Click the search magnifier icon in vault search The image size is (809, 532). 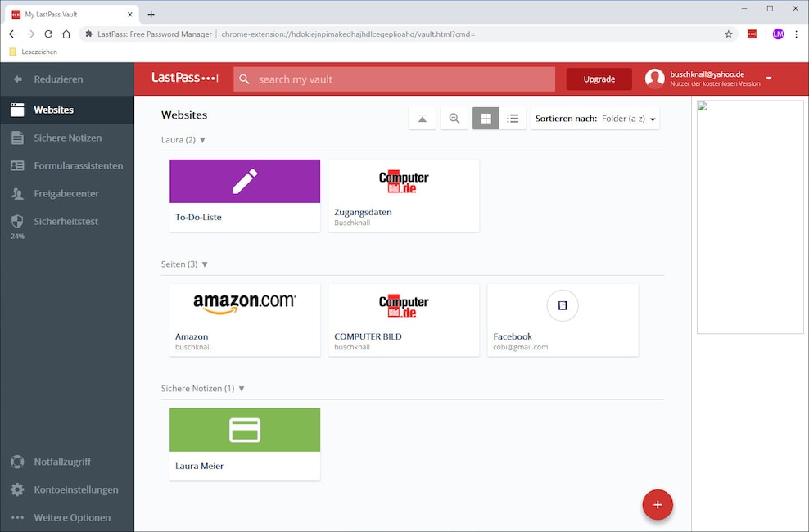click(245, 79)
